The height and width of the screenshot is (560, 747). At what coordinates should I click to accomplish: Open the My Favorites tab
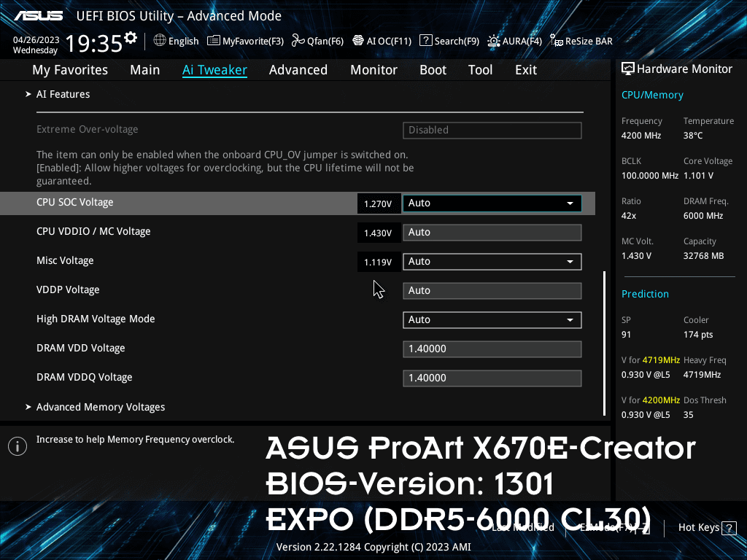pos(70,70)
